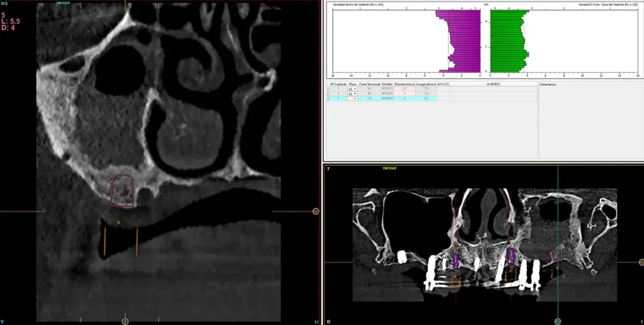This screenshot has width=644, height=325.
Task: Open the Pieza dropdown in implant row 2
Action: [x=354, y=94]
